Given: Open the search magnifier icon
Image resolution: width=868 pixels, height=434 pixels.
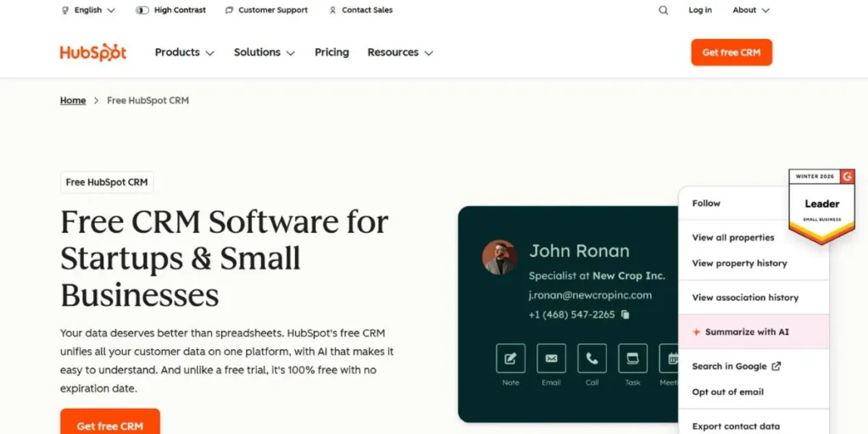Looking at the screenshot, I should click(x=663, y=10).
